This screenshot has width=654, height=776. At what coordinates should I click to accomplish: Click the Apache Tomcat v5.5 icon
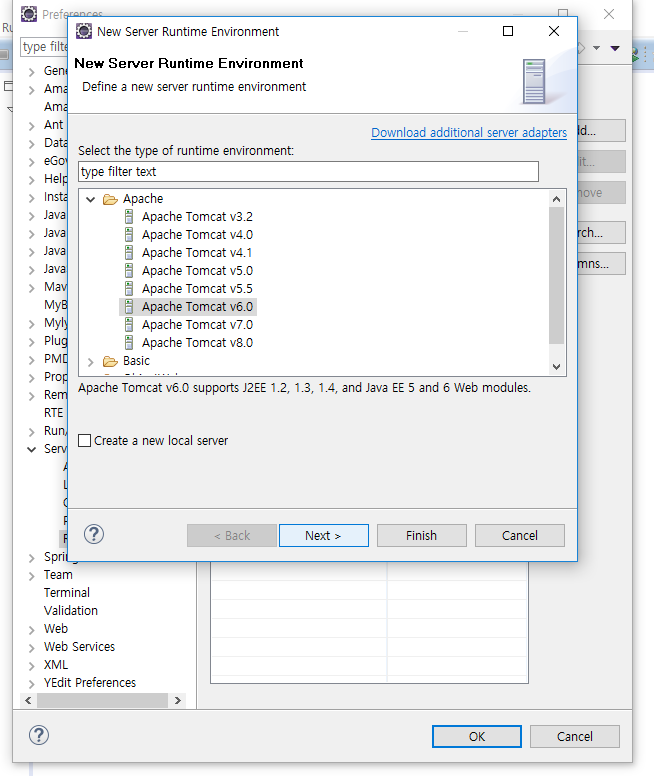[129, 289]
